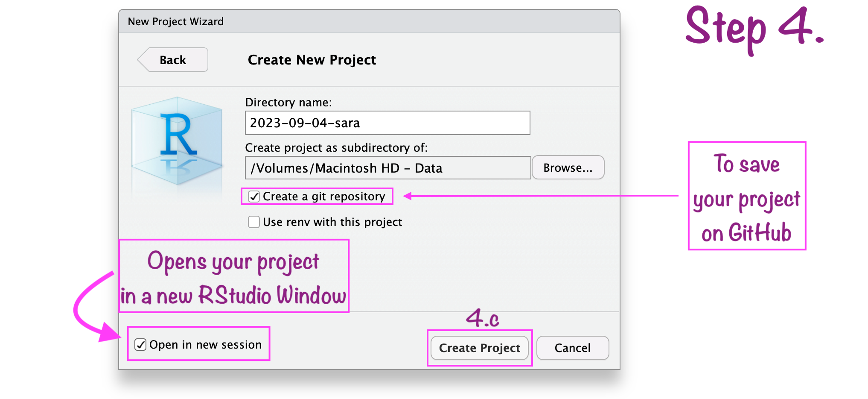Uncheck Open in new session
The image size is (868, 399).
(x=141, y=345)
